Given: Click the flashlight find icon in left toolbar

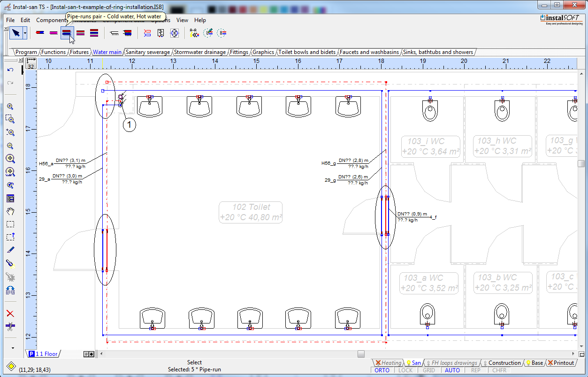Looking at the screenshot, I should tap(10, 264).
